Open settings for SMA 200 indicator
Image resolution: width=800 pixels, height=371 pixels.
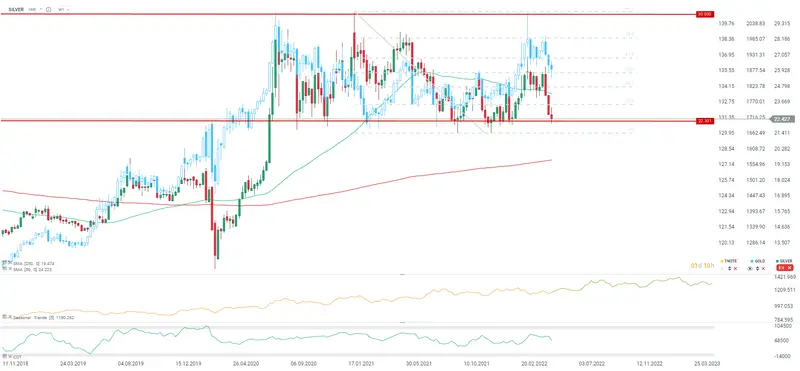pos(4,263)
